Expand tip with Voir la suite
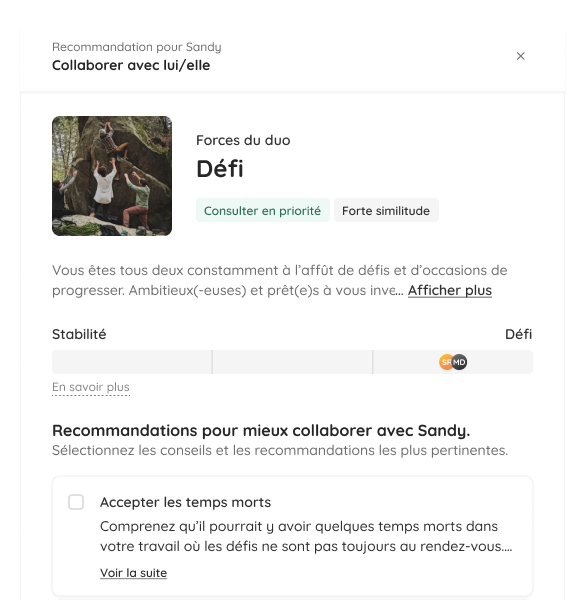Viewport: 585px width, 600px height. pos(134,573)
